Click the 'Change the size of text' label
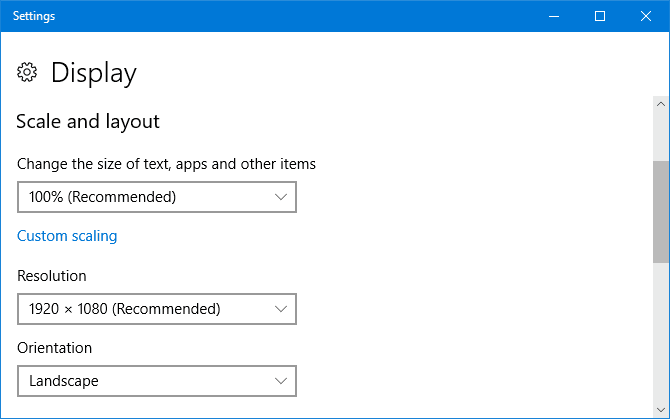The height and width of the screenshot is (419, 670). [167, 163]
